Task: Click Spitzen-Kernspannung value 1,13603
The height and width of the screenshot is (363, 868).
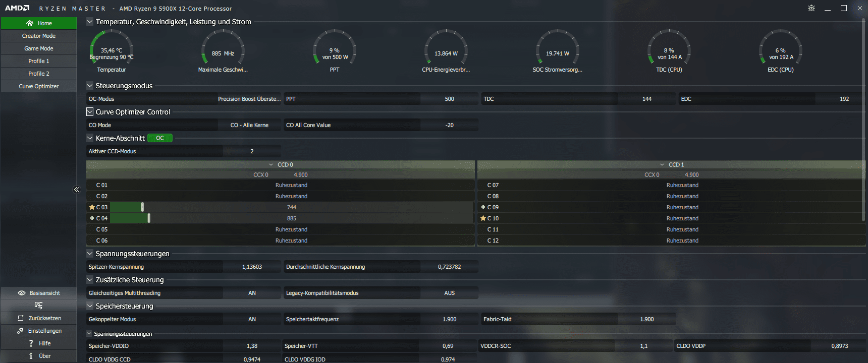Action: pyautogui.click(x=252, y=267)
